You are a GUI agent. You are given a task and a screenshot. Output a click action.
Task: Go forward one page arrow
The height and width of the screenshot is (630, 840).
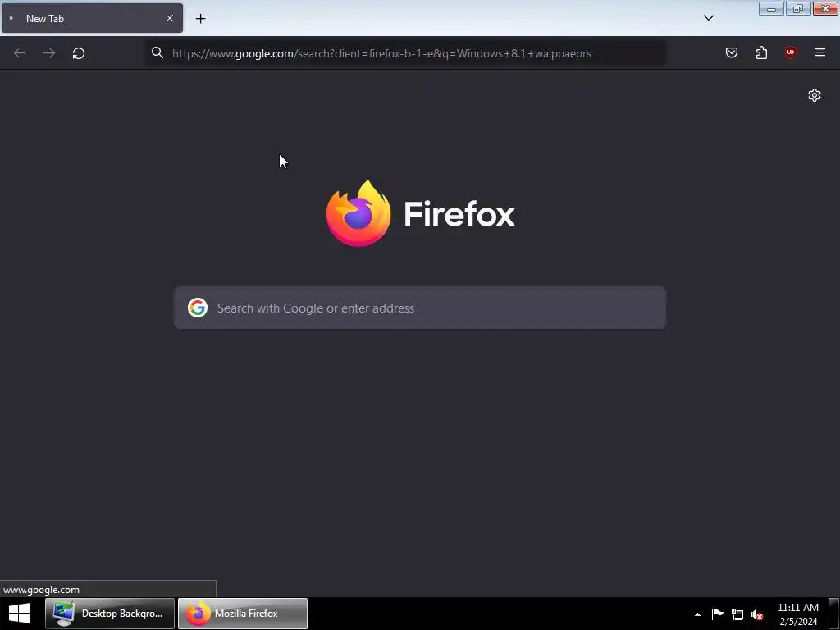point(49,53)
